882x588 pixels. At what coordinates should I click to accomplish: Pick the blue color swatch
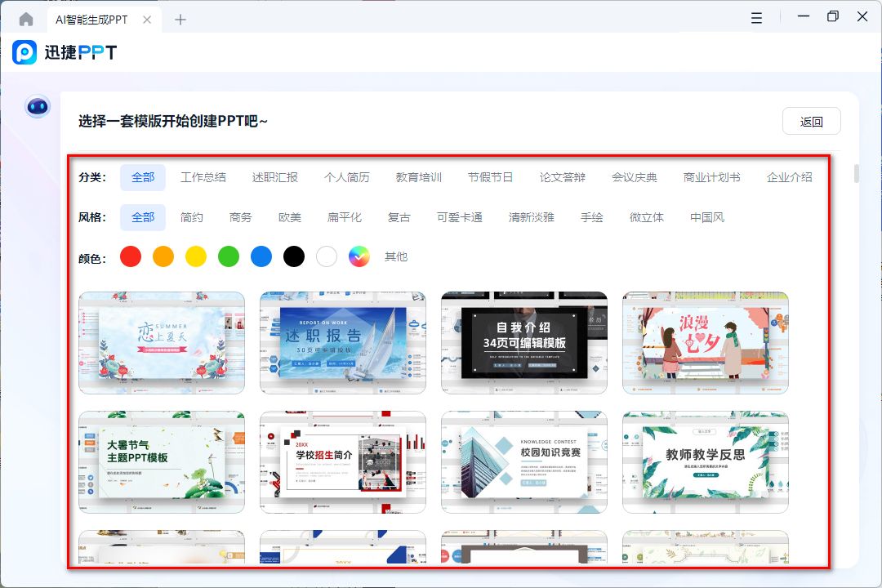click(261, 256)
